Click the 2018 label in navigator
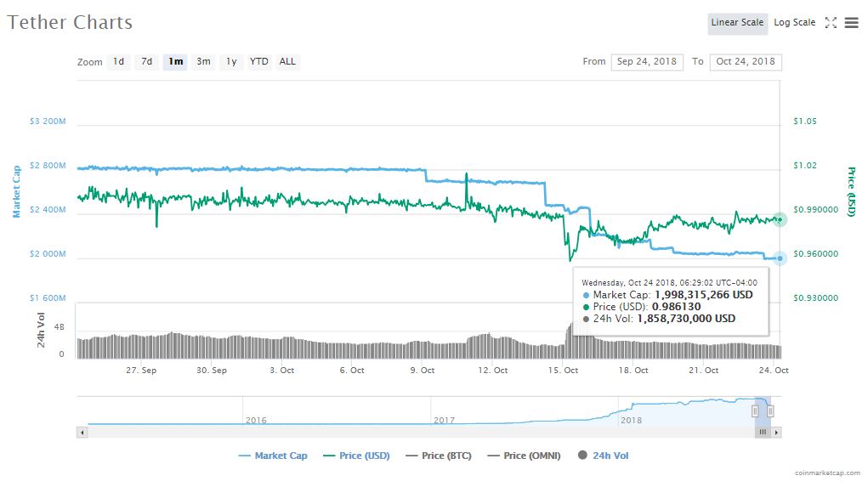The height and width of the screenshot is (487, 868). coord(631,420)
